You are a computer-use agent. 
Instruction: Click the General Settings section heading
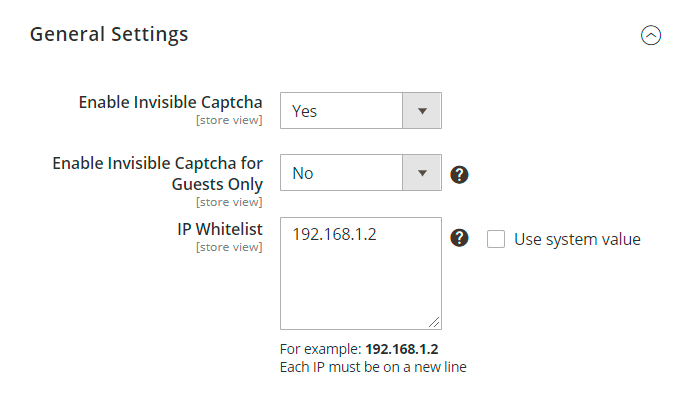[109, 35]
